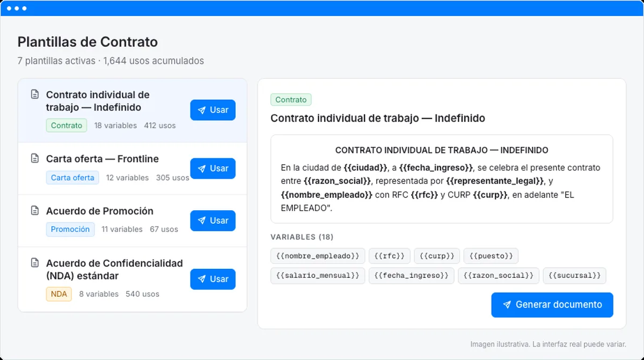The height and width of the screenshot is (360, 644).
Task: Use the Carta oferta — Frontline template
Action: (x=213, y=168)
